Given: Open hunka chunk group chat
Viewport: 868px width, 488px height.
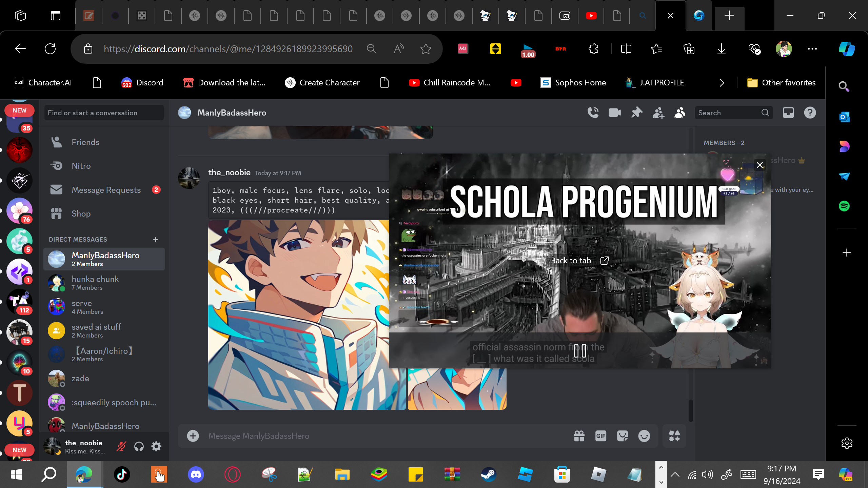Looking at the screenshot, I should (x=104, y=283).
